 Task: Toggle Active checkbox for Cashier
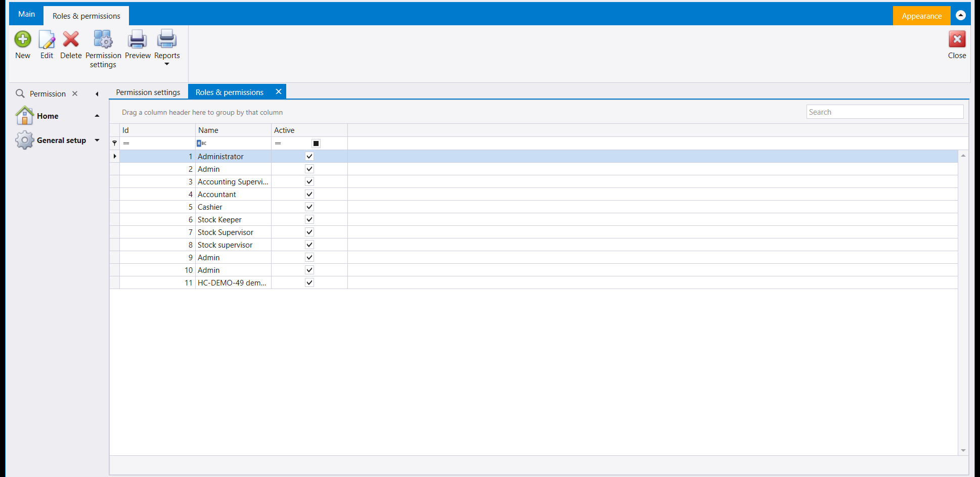[309, 207]
